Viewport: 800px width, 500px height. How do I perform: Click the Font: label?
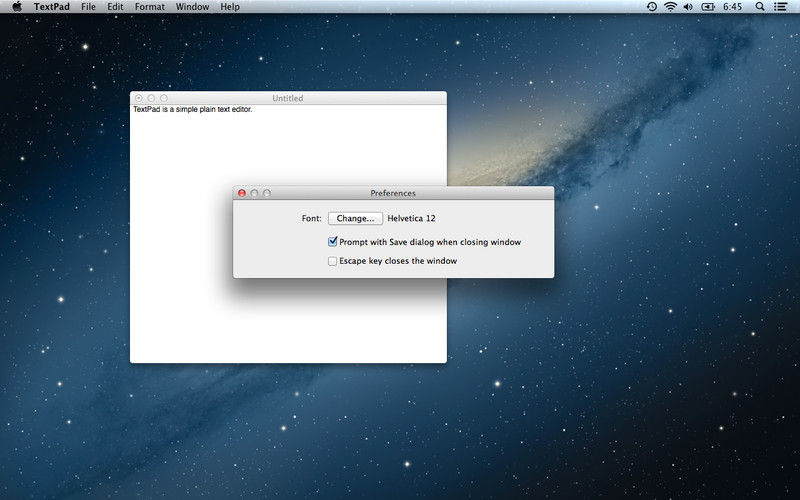tap(311, 218)
